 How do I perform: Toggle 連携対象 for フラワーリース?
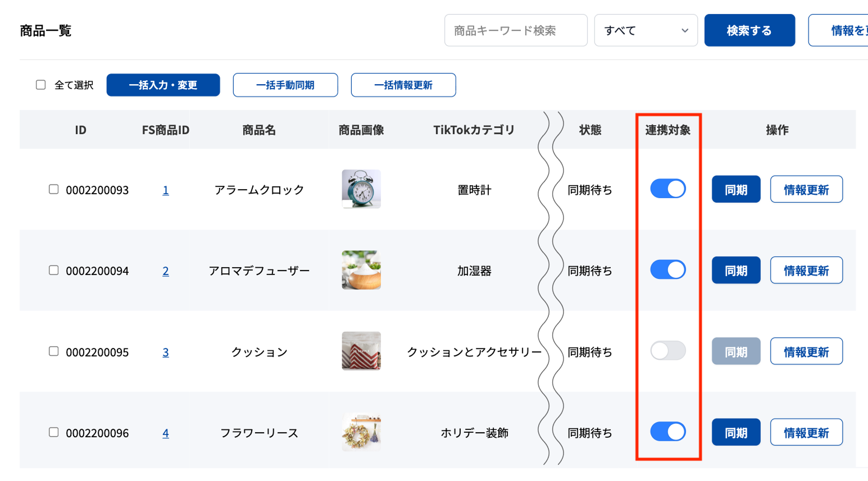coord(667,431)
